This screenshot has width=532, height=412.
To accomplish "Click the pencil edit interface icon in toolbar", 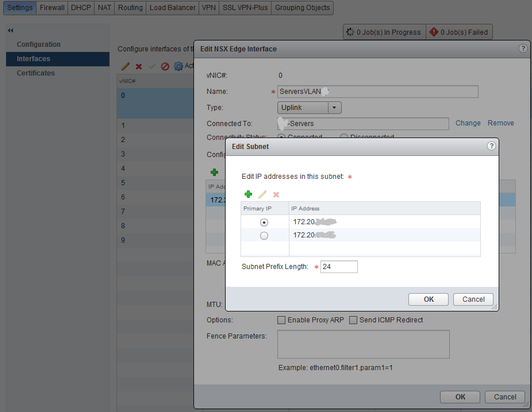I will [126, 66].
